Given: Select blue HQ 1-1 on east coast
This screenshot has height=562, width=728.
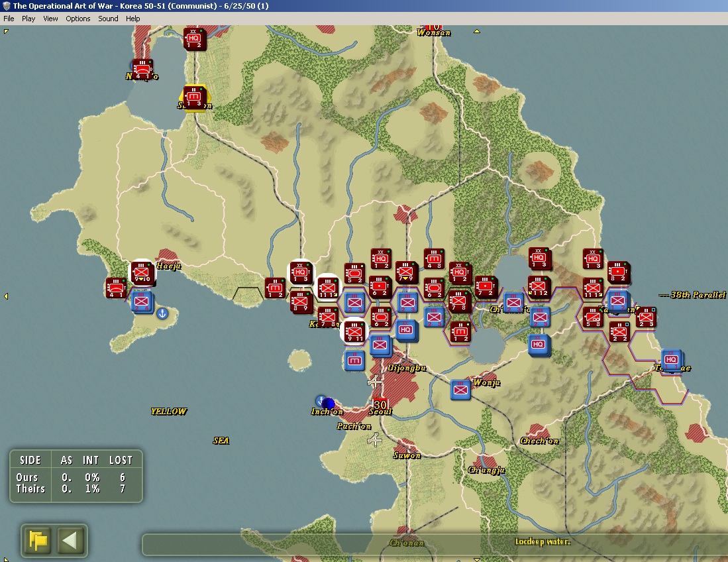Looking at the screenshot, I should (671, 360).
